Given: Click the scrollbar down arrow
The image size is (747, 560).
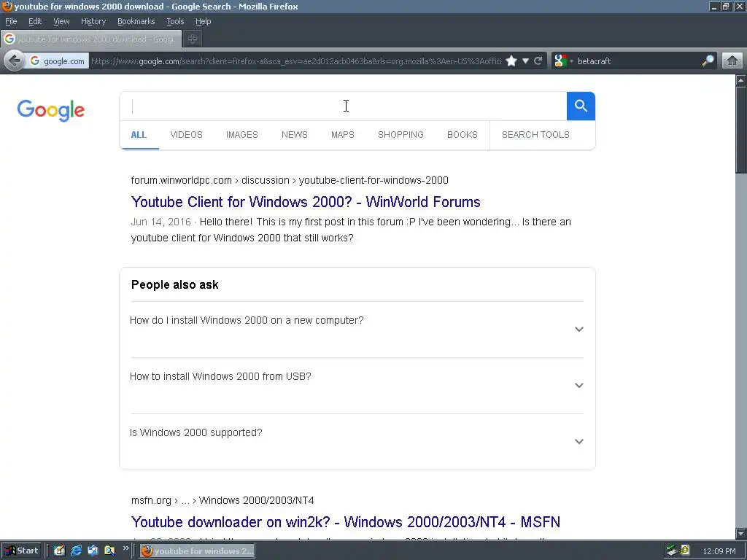Looking at the screenshot, I should tap(741, 533).
